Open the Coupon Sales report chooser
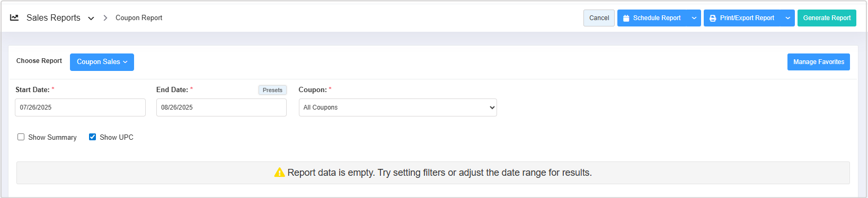Screen dimensions: 868x198 (102, 62)
